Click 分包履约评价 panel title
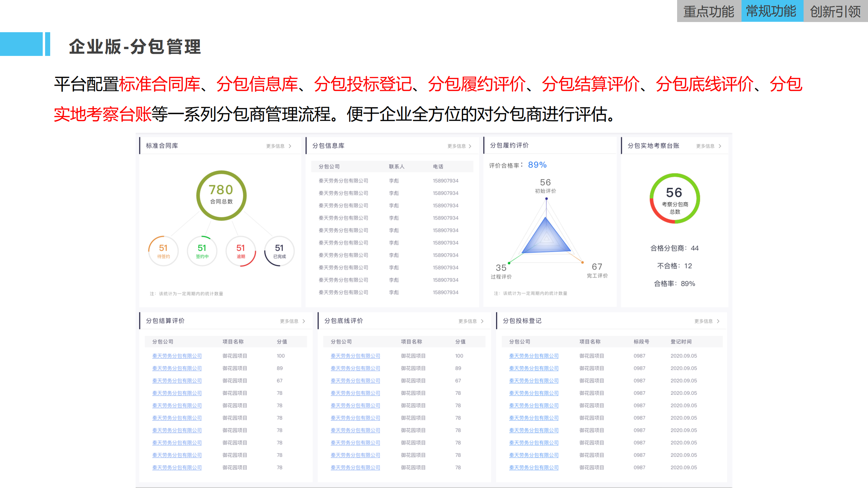The width and height of the screenshot is (868, 488). 509,145
